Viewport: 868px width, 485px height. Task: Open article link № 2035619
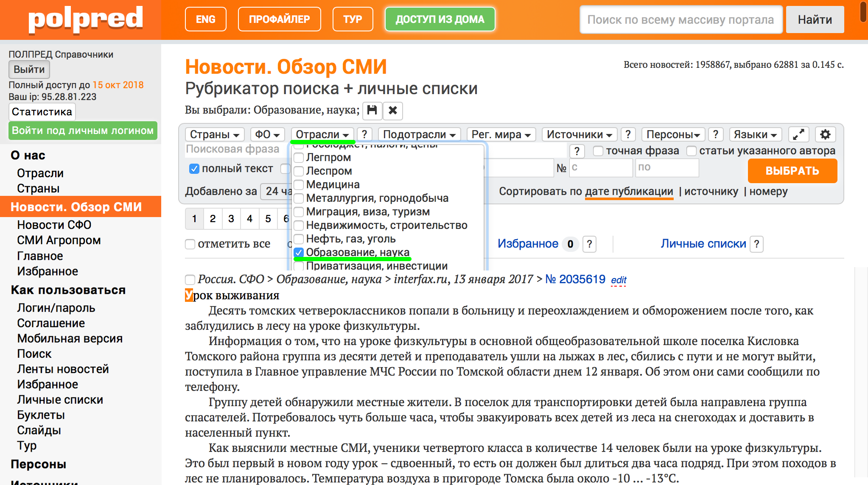(x=575, y=279)
